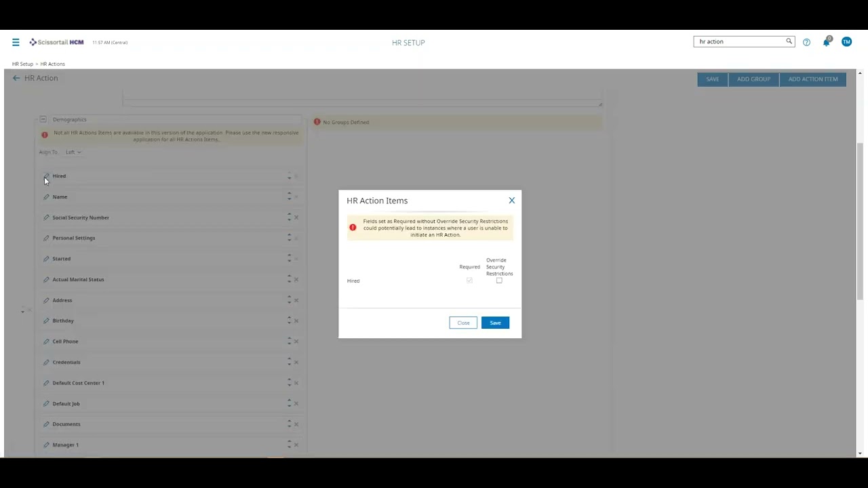Click the 'No Groups Defined' message
Viewport: 868px width, 488px height.
346,122
